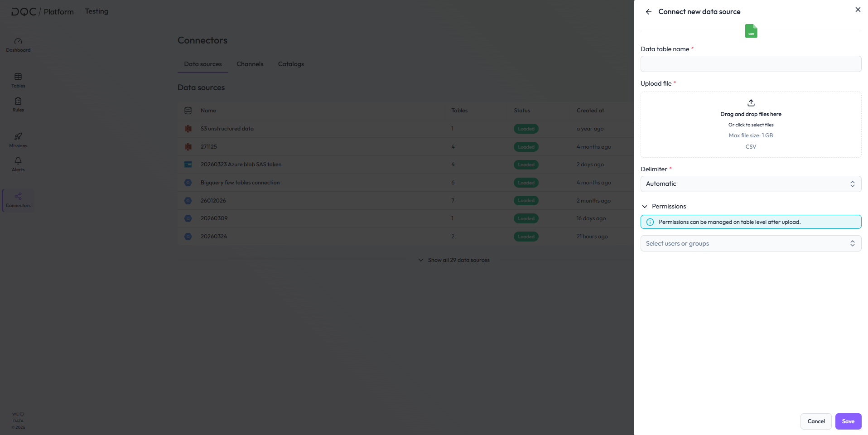Switch to the Channels tab
Screen dimensions: 868x435
tap(250, 64)
